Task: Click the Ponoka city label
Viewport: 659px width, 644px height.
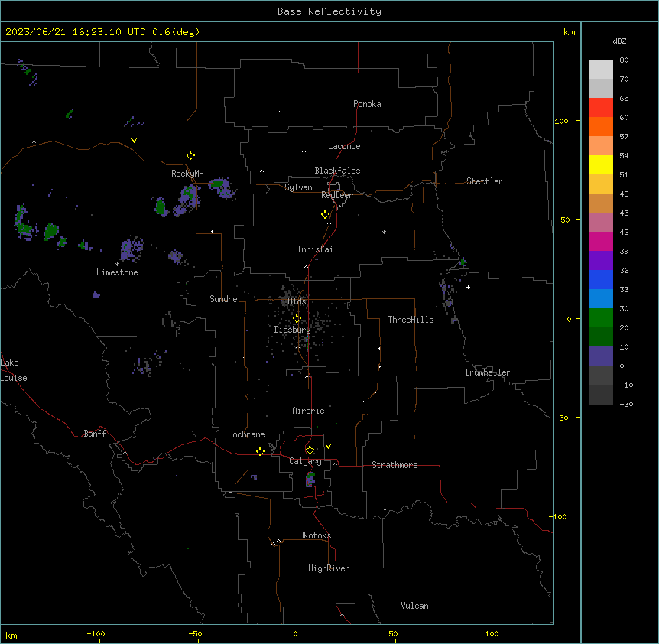Action: pos(367,104)
